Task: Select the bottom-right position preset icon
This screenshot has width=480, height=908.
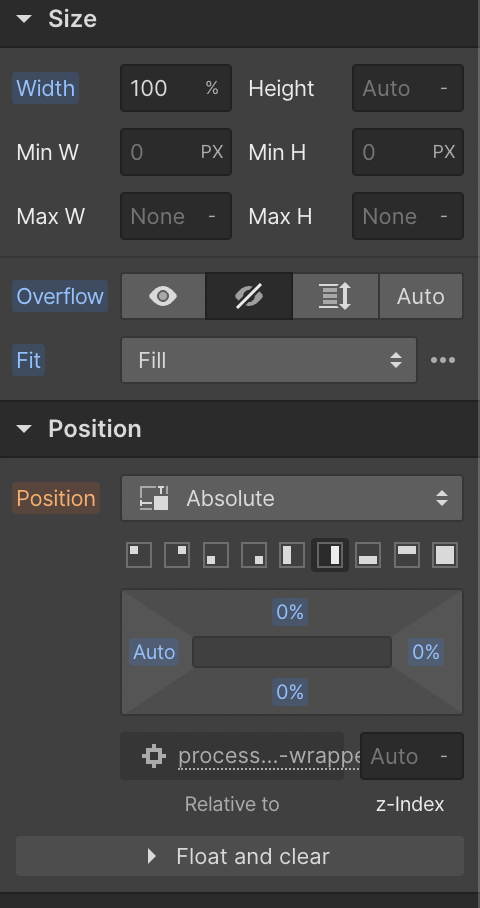Action: pyautogui.click(x=254, y=555)
